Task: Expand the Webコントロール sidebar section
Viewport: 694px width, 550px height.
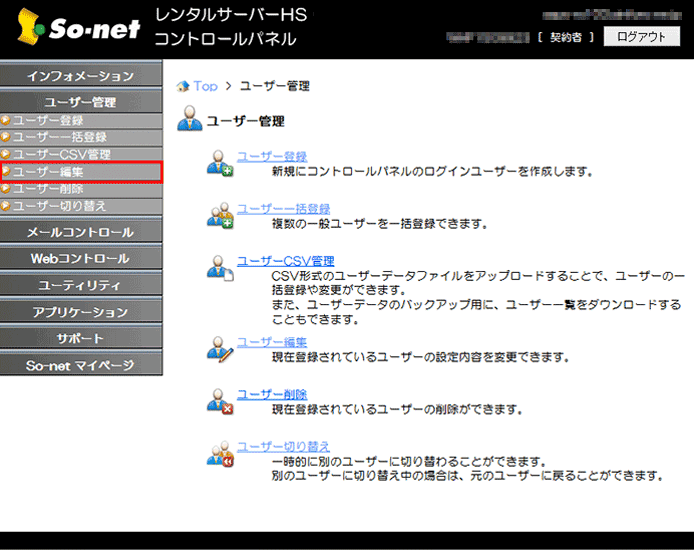Action: pos(80,258)
